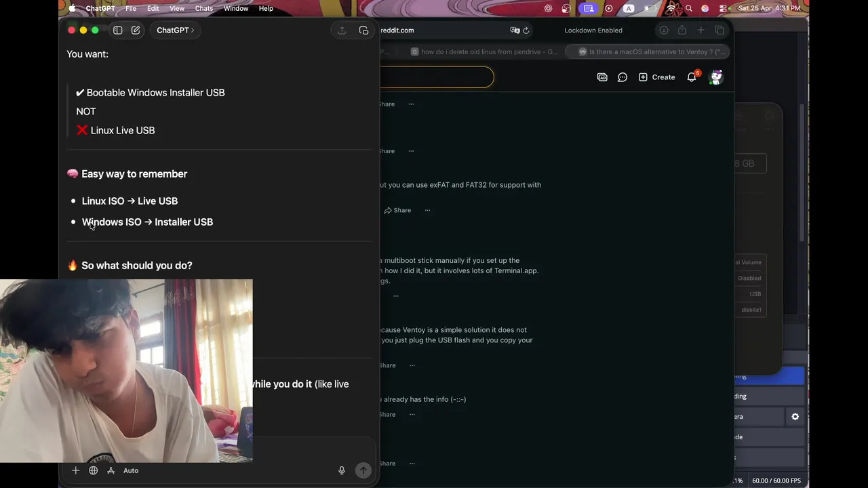Click the 'Linux Live USB' line
This screenshot has width=868, height=488.
pyautogui.click(x=123, y=130)
